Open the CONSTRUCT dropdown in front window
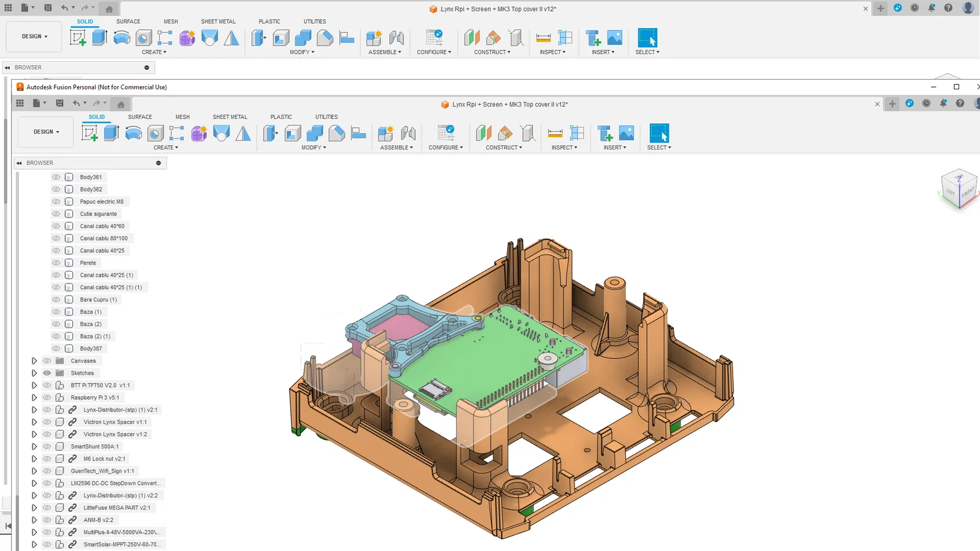980x551 pixels. click(504, 148)
